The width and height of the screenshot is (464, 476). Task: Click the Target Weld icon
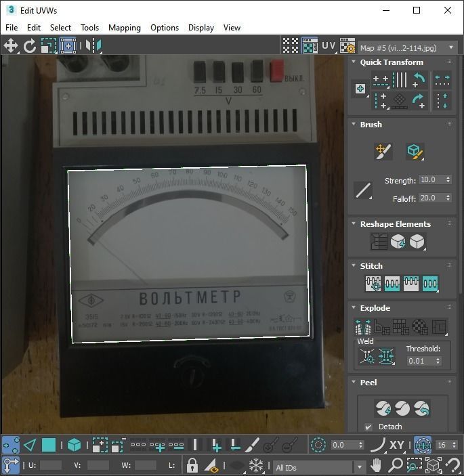(367, 356)
